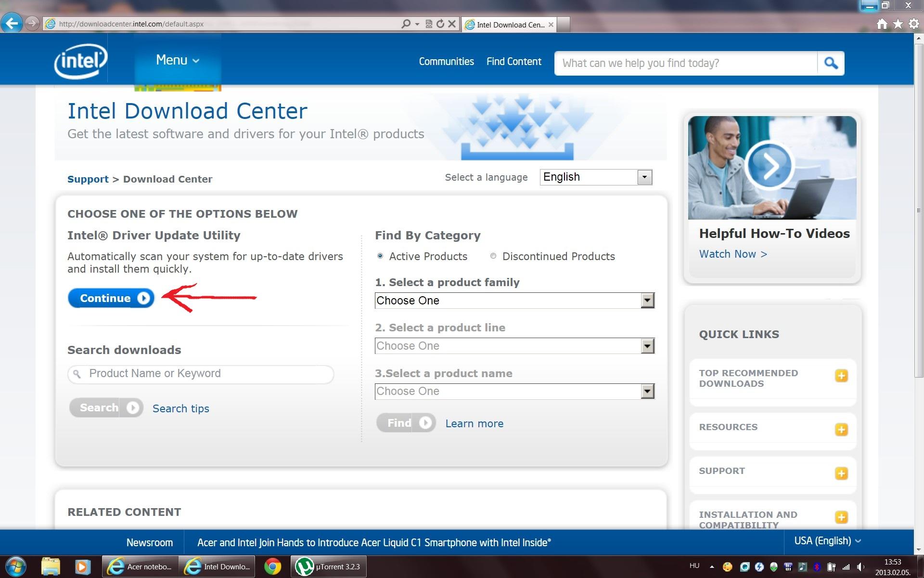Click the alien head tray icon
The width and height of the screenshot is (924, 578).
773,567
